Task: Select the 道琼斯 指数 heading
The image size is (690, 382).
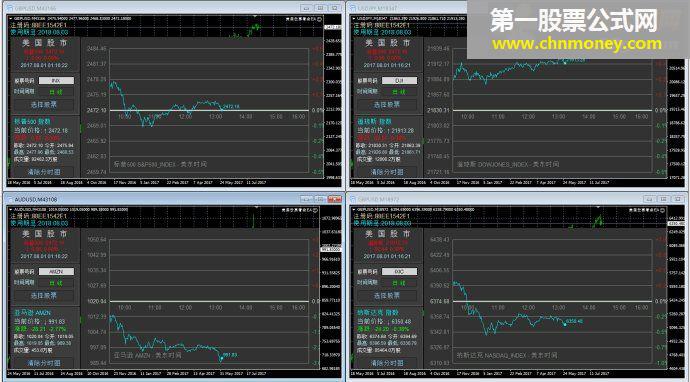Action: 374,121
